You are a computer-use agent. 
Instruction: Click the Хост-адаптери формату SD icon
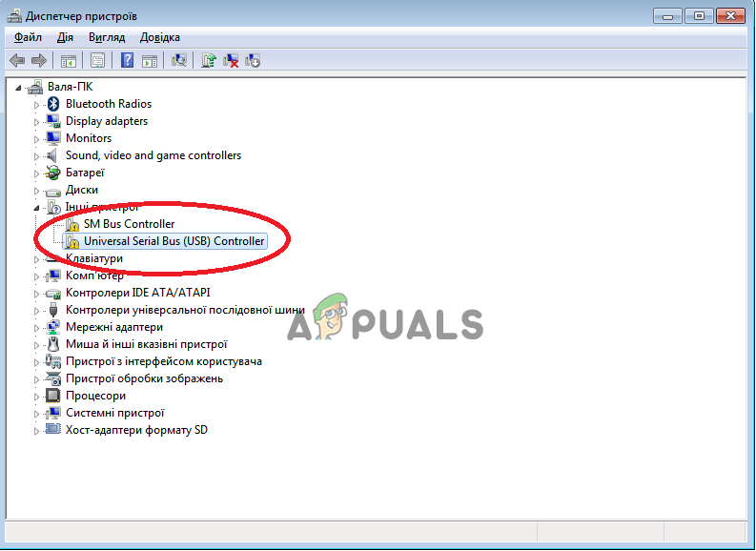tap(53, 430)
